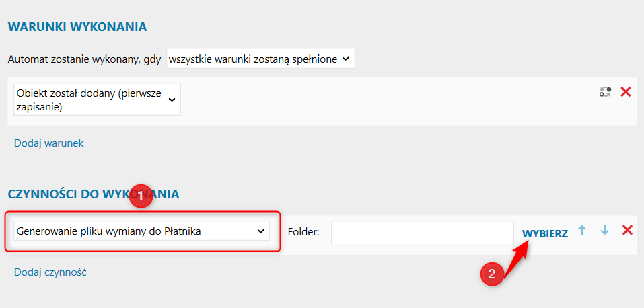Click the 'Dodaj warunek' link
The width and height of the screenshot is (644, 308).
[49, 143]
